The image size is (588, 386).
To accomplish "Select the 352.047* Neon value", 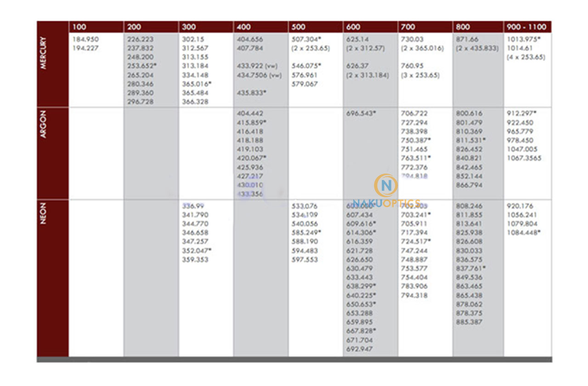I will (197, 251).
